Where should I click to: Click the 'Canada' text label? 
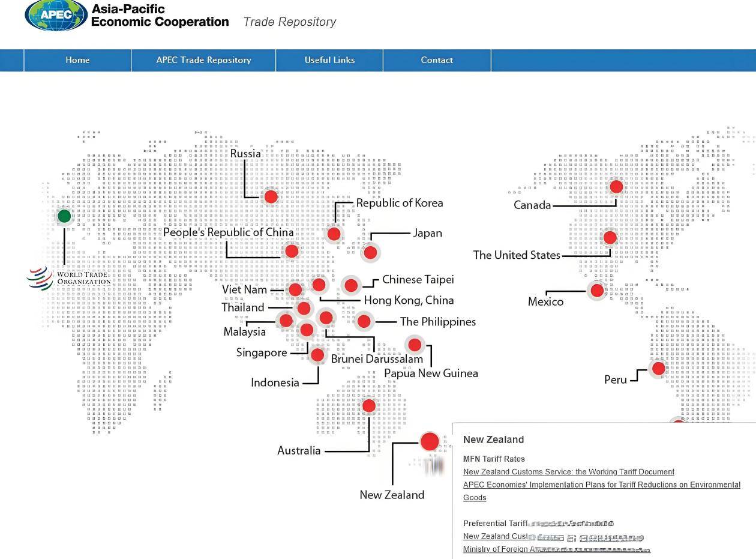click(532, 205)
